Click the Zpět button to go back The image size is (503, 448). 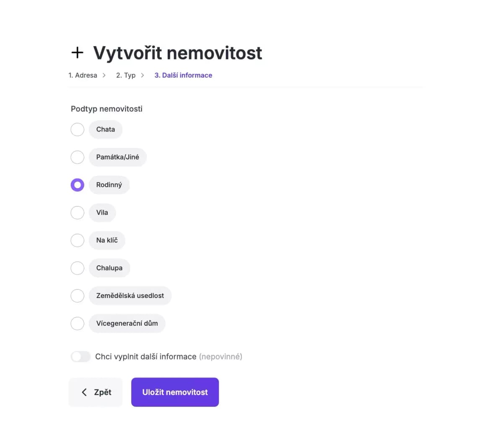(96, 392)
